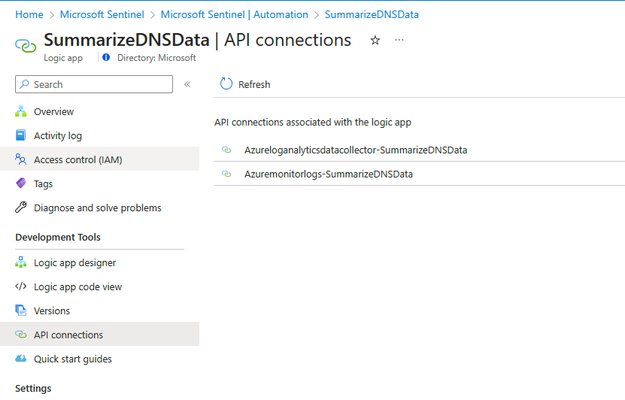Open Azureloganalyticsdatacollector-SummarizeDNSData connection
The width and height of the screenshot is (625, 400).
click(356, 150)
